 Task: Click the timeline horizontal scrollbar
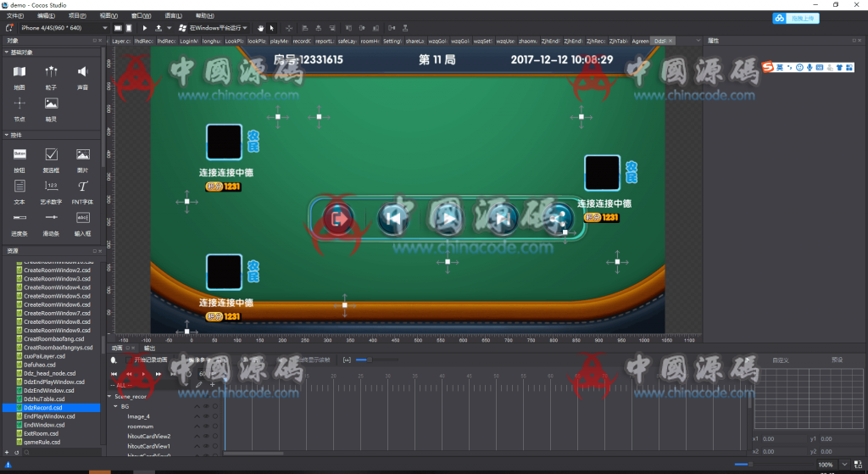pyautogui.click(x=253, y=454)
